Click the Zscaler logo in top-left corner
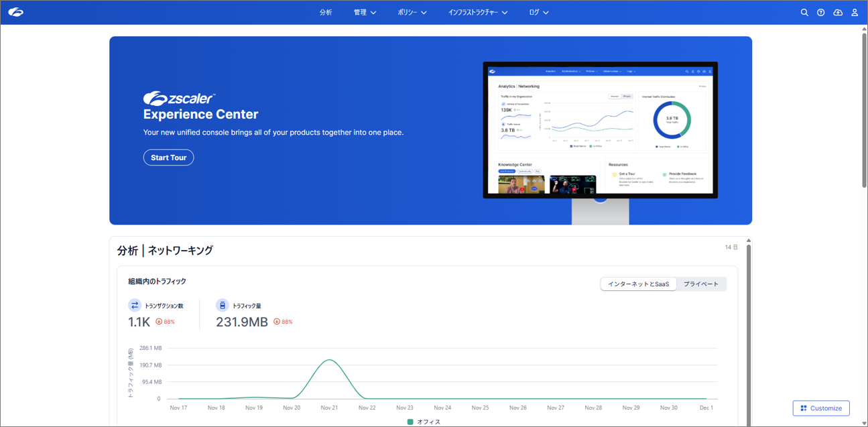The width and height of the screenshot is (868, 427). pos(15,12)
